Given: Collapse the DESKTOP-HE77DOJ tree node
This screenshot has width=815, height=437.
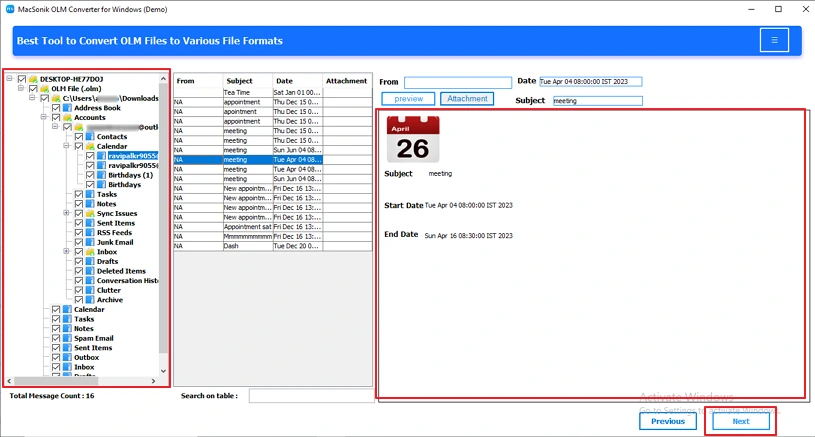Looking at the screenshot, I should click(x=9, y=79).
